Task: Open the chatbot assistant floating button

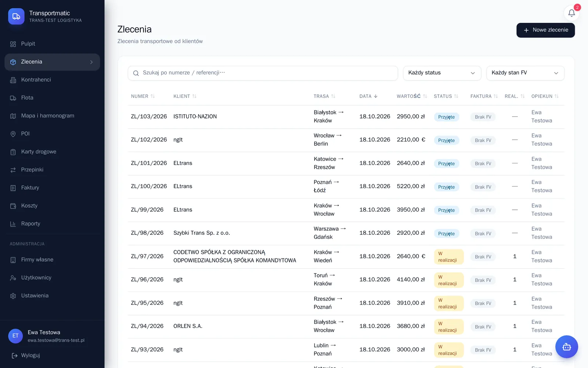Action: pos(566,347)
